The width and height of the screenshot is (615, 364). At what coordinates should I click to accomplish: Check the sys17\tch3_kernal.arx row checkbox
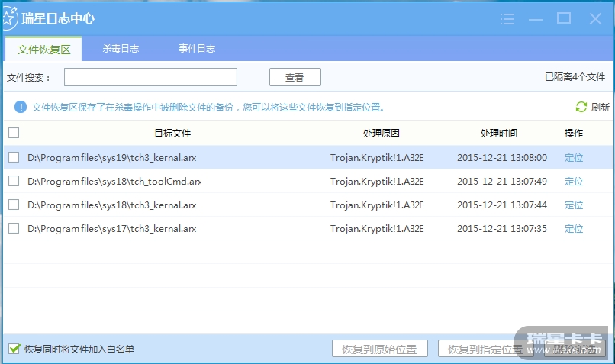coord(14,228)
